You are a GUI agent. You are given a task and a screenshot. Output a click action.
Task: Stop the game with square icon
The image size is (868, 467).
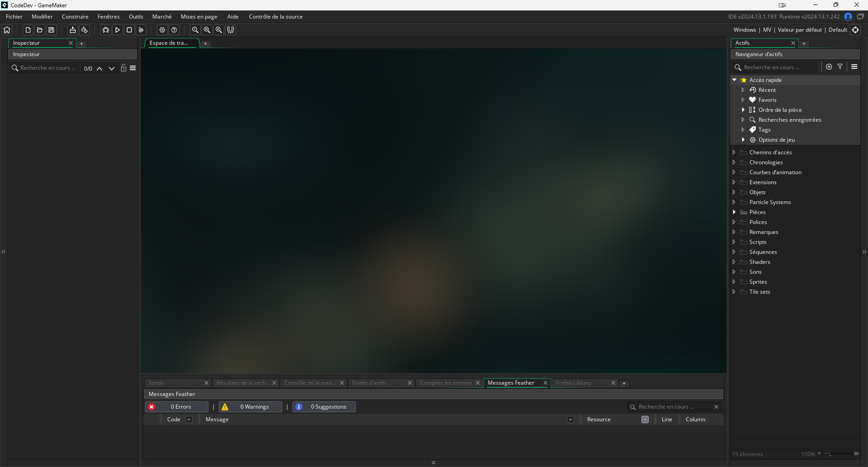(129, 30)
